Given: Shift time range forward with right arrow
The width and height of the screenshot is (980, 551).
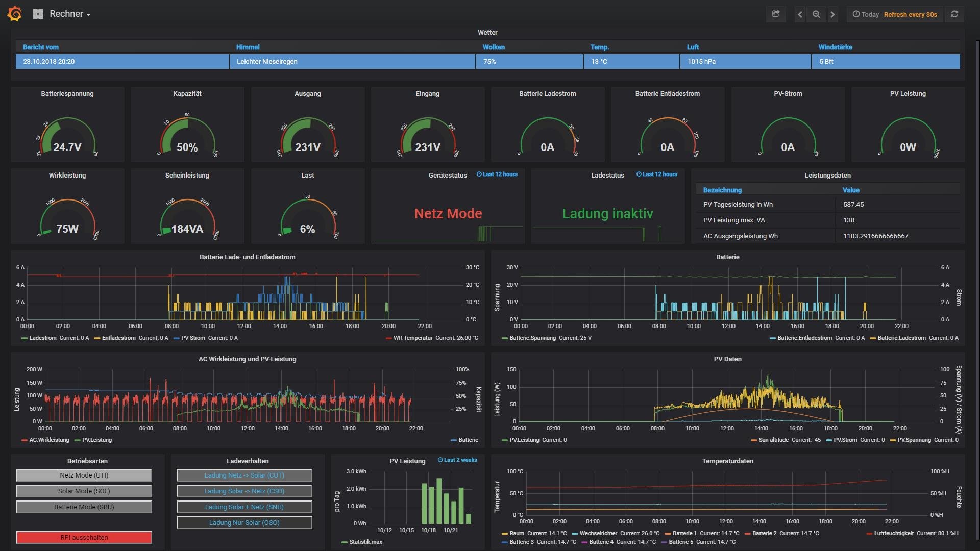Looking at the screenshot, I should [832, 14].
